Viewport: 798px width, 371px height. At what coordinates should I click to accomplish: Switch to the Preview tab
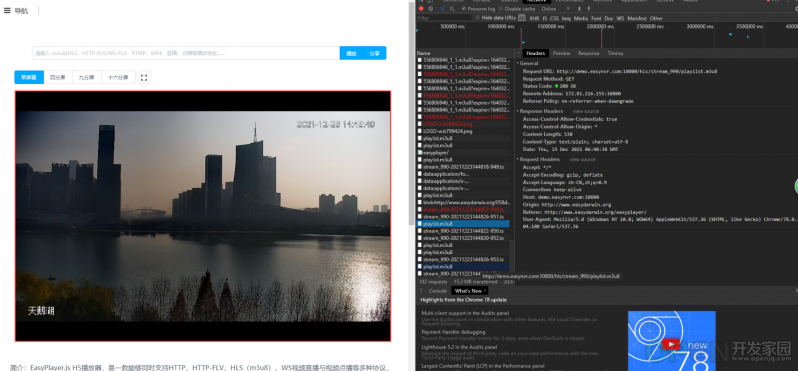561,53
